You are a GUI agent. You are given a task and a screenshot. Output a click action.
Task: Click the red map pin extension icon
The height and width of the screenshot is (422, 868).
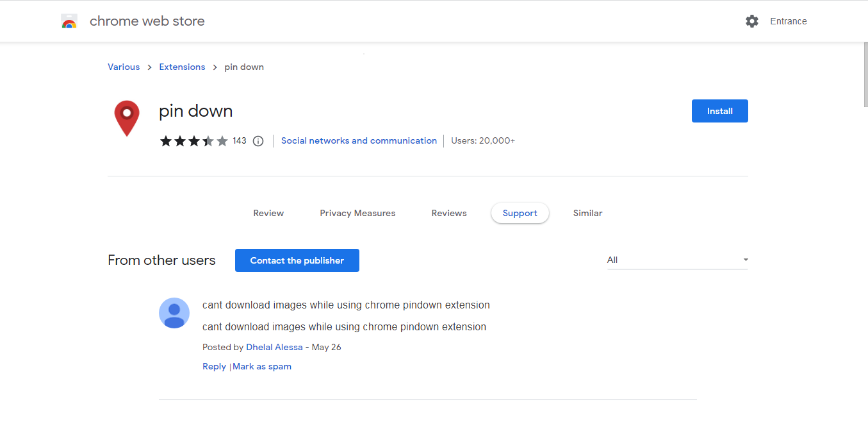coord(127,119)
